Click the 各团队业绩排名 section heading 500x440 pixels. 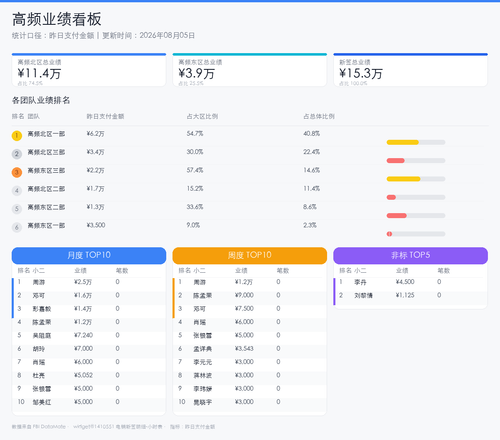click(x=41, y=100)
